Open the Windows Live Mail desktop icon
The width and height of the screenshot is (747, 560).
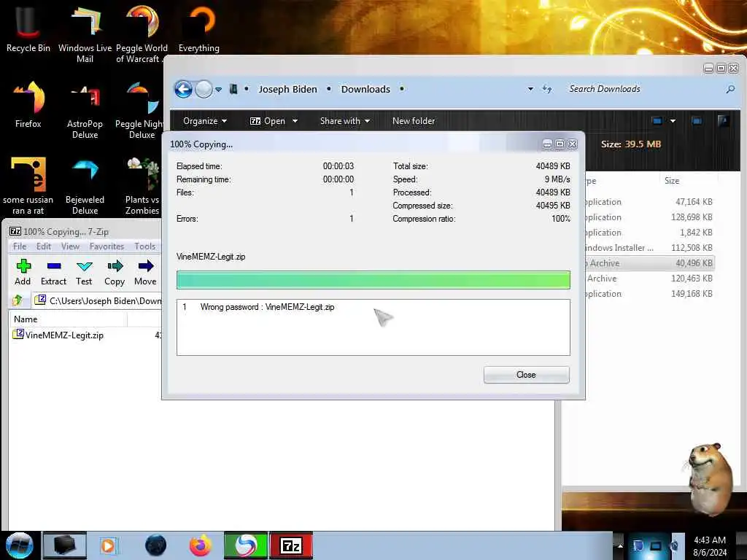pos(85,34)
